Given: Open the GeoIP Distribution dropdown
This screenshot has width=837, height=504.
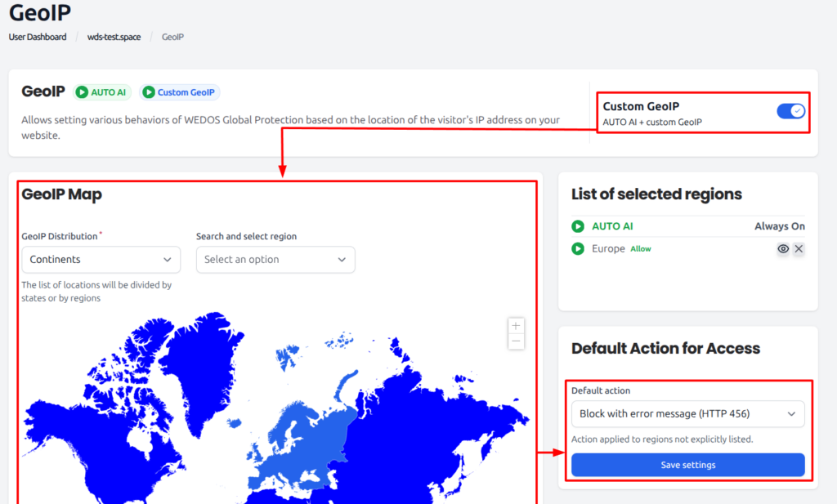Looking at the screenshot, I should tap(101, 259).
